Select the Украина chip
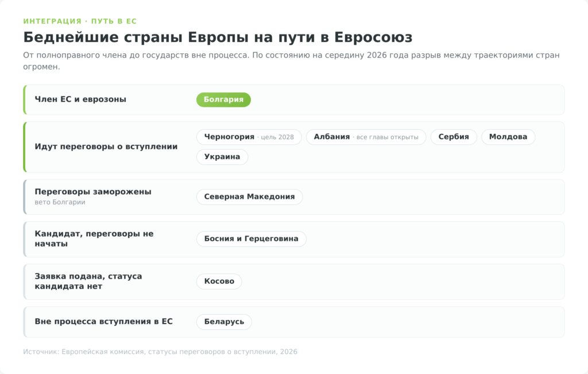This screenshot has width=588, height=374. (222, 157)
